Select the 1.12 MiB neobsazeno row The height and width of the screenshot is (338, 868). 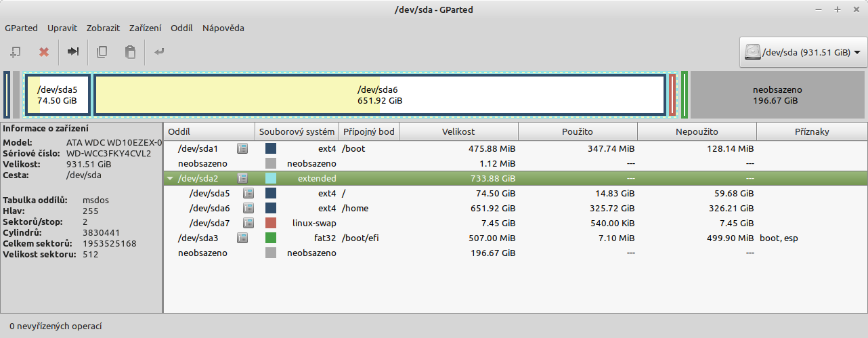(x=515, y=163)
